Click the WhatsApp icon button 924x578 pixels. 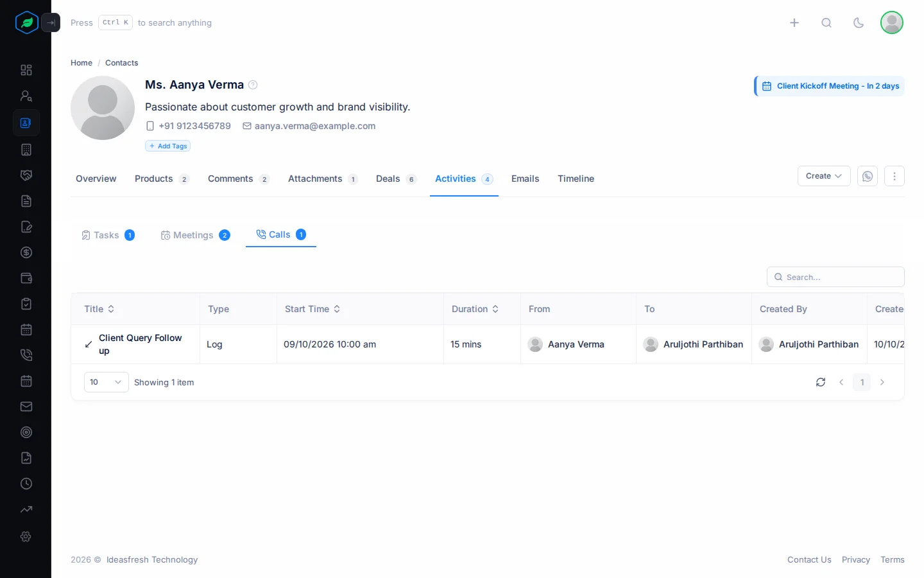tap(868, 176)
